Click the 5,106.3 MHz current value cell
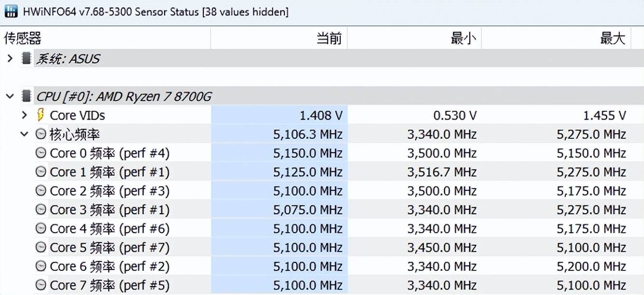Screen dimensions: 644x295 308,134
